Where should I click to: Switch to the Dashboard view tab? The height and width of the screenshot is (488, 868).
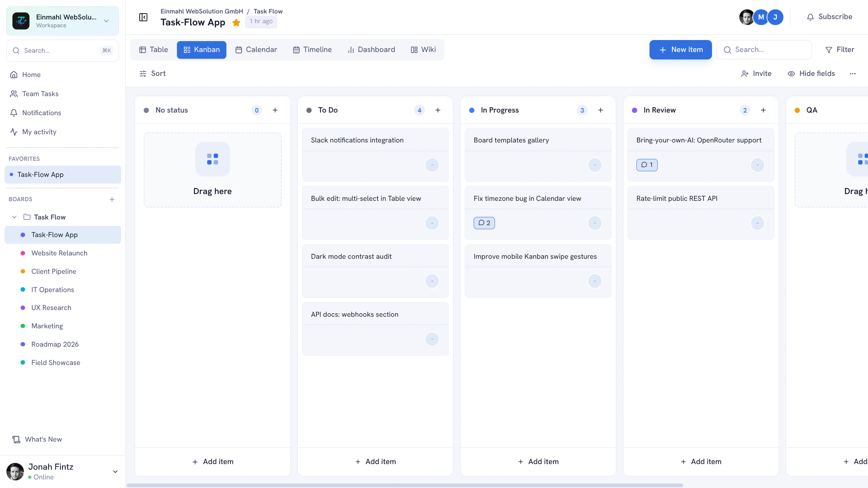[371, 50]
